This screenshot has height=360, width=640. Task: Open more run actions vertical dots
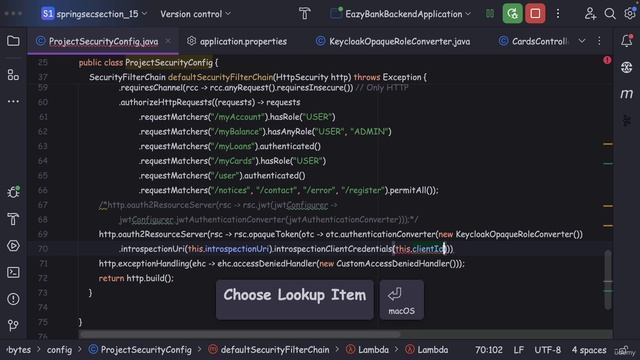click(558, 14)
